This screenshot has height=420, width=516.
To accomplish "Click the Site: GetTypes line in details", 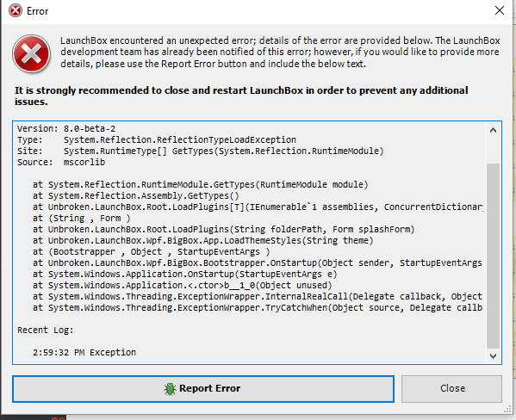I will 201,151.
